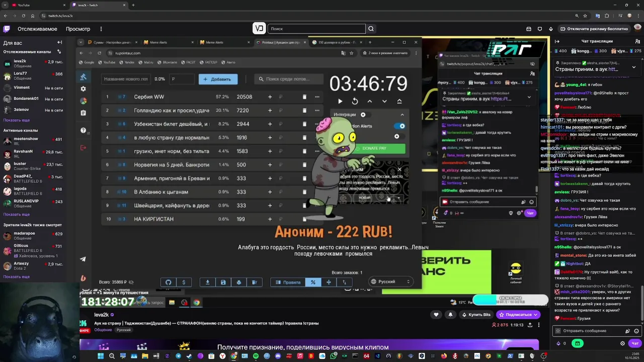The height and width of the screenshot is (362, 644).
Task: Expand the pinned chat message chevron
Action: click(633, 66)
